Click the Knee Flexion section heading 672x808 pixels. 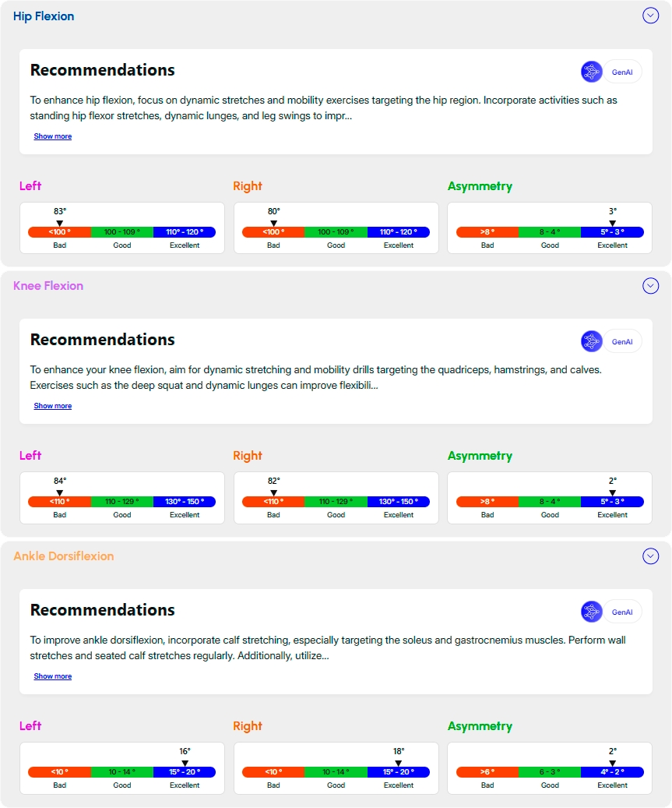[48, 286]
